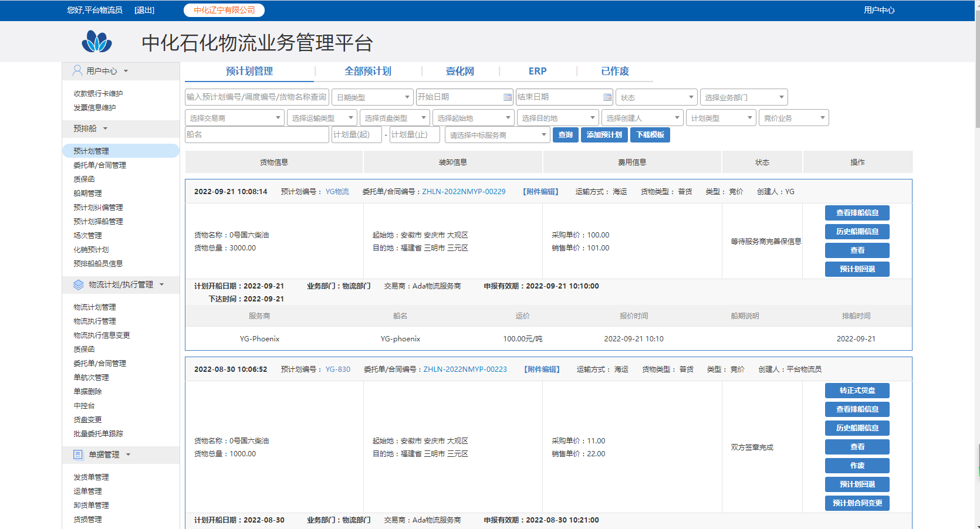Click 附件编辑 link in YG-830 row
The height and width of the screenshot is (529, 980).
pos(542,369)
